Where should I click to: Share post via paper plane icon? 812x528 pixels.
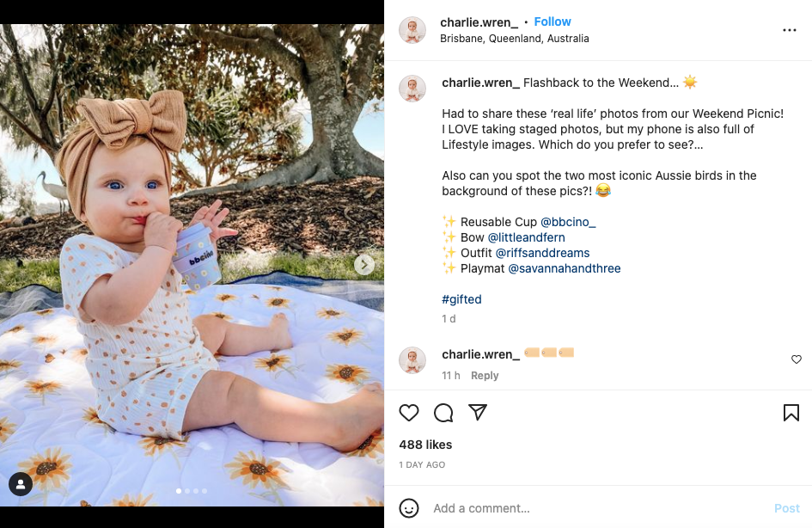coord(478,413)
